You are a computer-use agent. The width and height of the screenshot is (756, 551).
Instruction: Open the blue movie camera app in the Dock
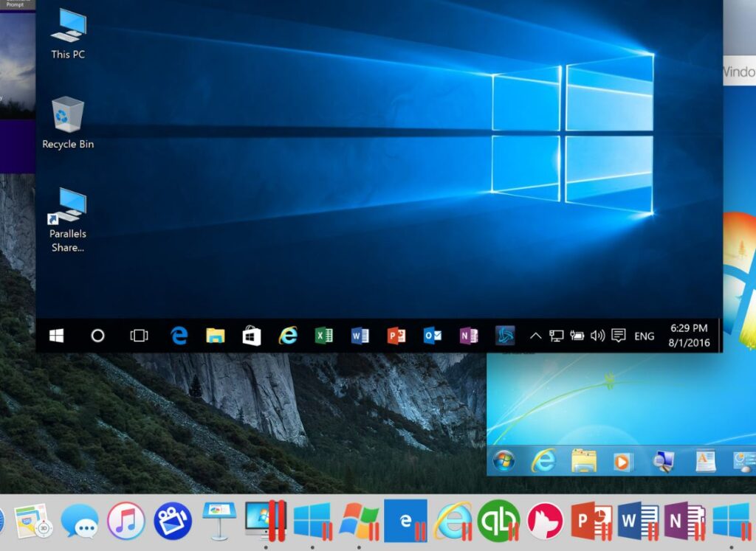coord(173,521)
